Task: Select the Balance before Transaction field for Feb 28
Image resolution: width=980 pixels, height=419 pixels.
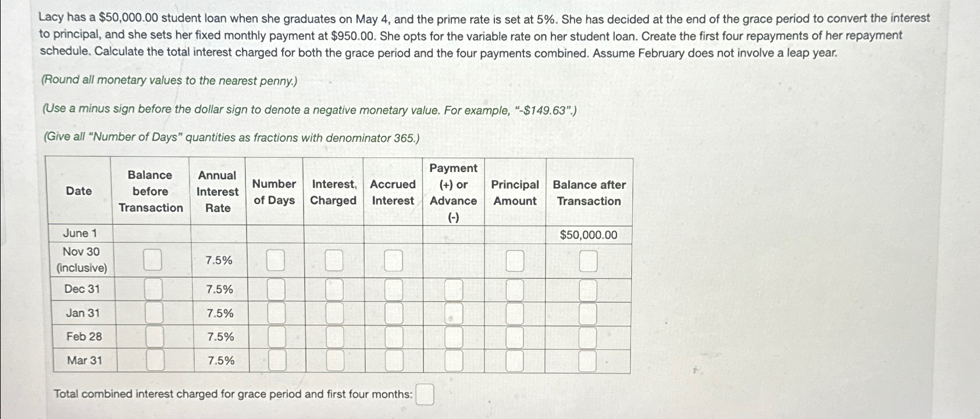Action: point(153,337)
